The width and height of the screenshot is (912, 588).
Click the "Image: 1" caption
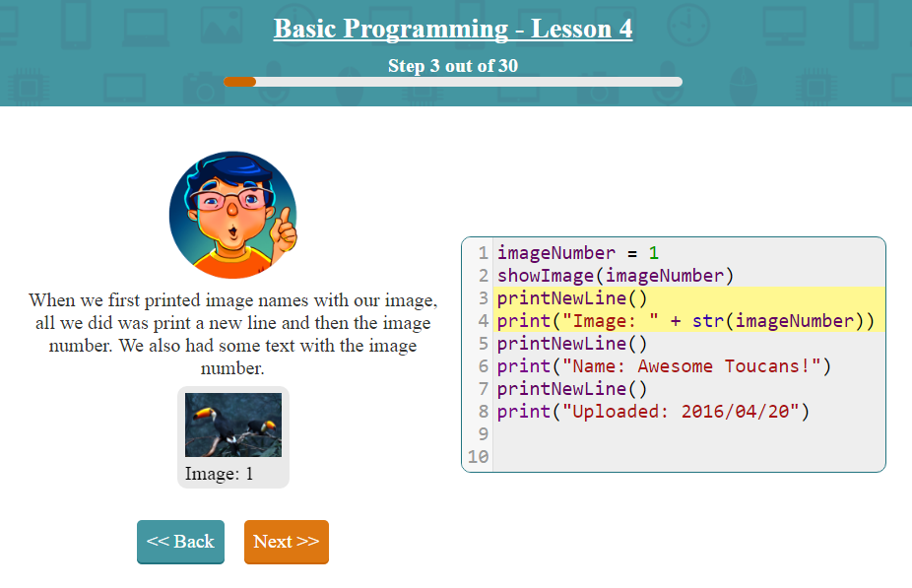(220, 474)
